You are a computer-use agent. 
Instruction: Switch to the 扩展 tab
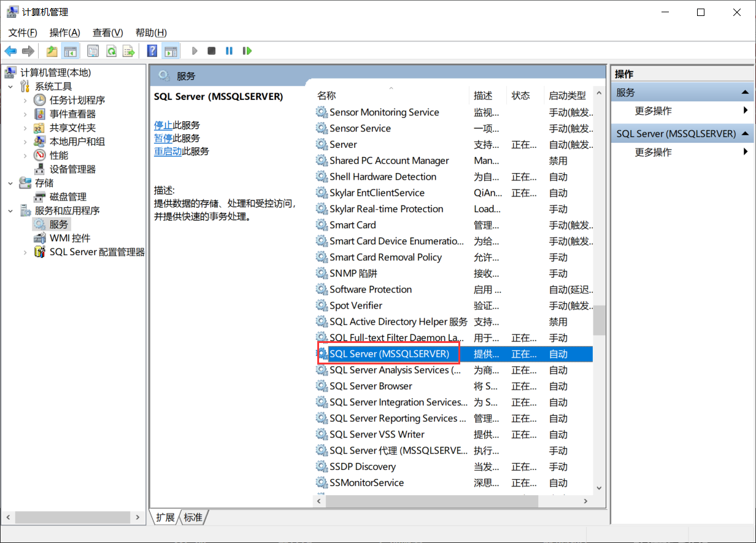(x=165, y=517)
